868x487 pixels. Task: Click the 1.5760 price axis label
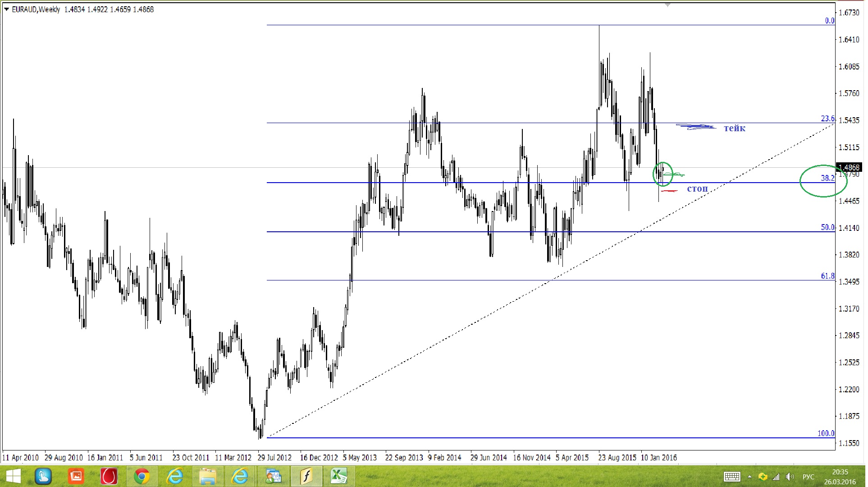point(849,93)
